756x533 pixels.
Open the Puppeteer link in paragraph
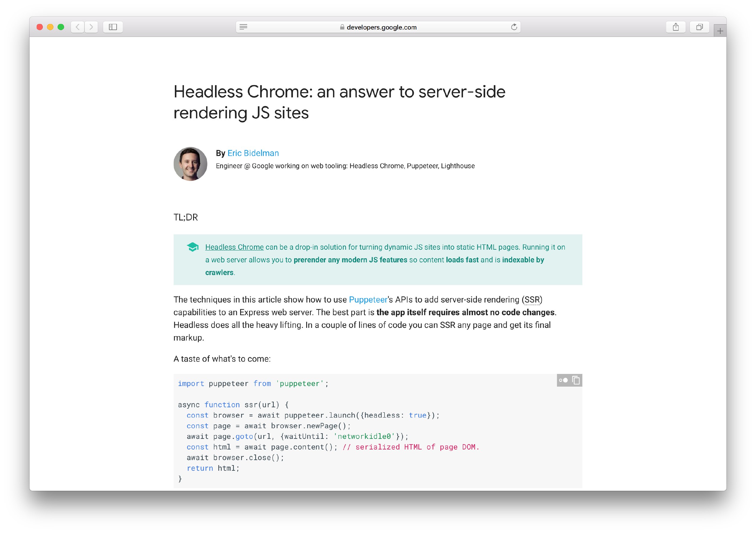click(368, 299)
